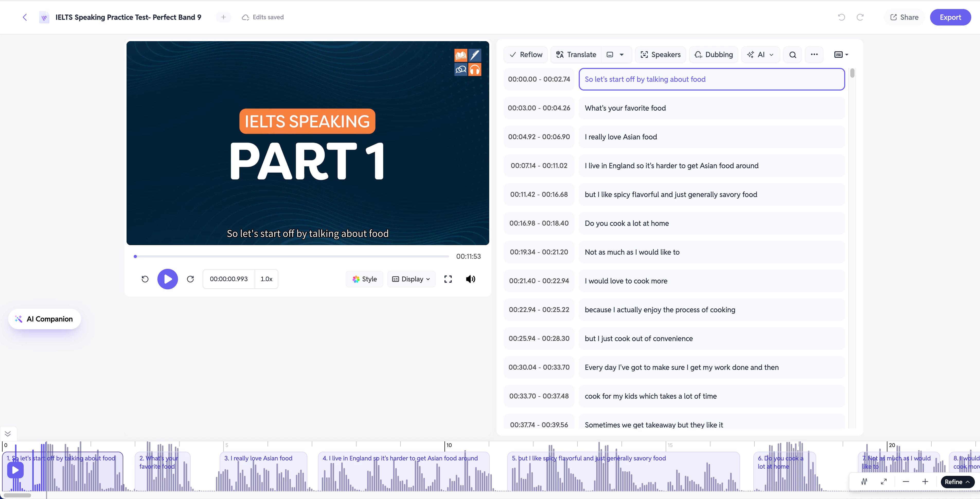Screen dimensions: 980x499
Task: Select subtitle 'cook for my kids which takes a lot of time'
Action: coord(711,396)
